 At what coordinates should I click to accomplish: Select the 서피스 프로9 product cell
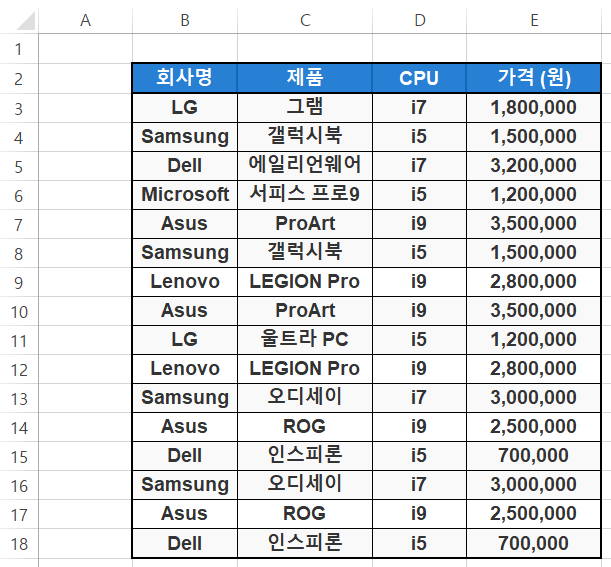point(305,195)
